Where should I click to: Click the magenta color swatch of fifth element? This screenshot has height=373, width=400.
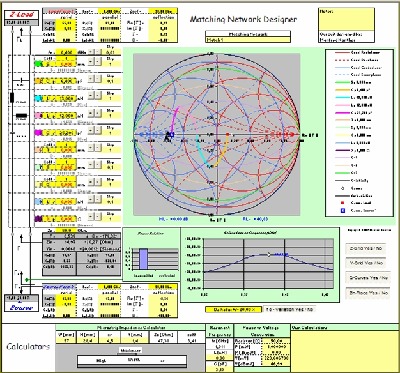39,133
